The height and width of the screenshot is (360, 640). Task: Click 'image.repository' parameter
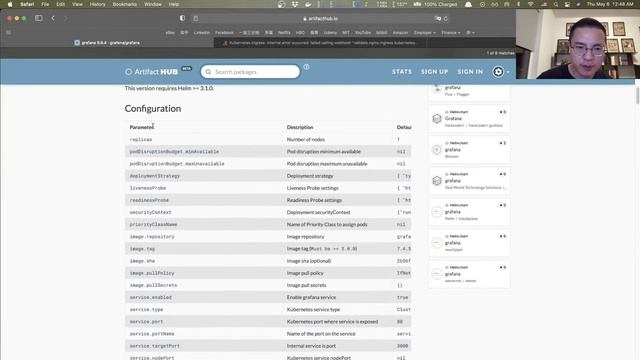pos(152,237)
